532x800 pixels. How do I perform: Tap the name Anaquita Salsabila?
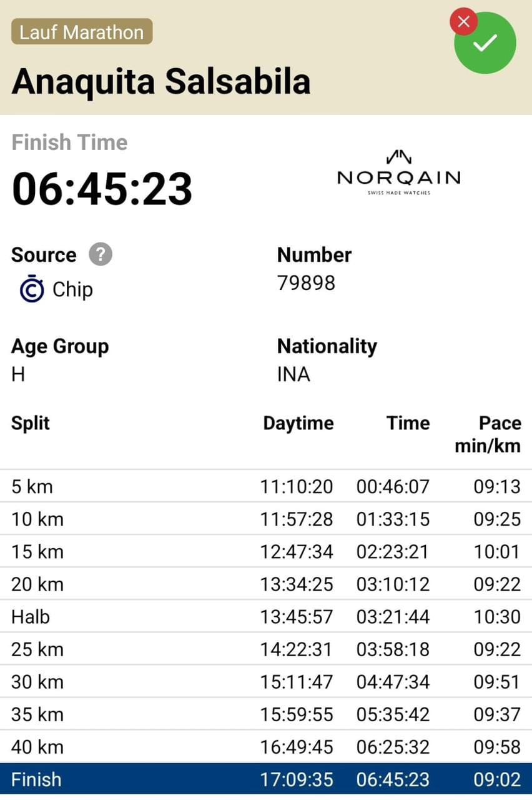pos(161,81)
